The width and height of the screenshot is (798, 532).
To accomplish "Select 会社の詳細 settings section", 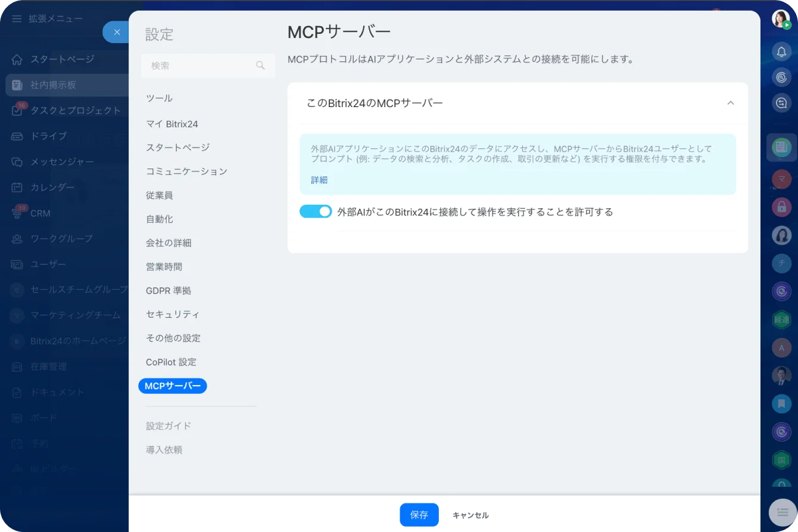I will (169, 243).
